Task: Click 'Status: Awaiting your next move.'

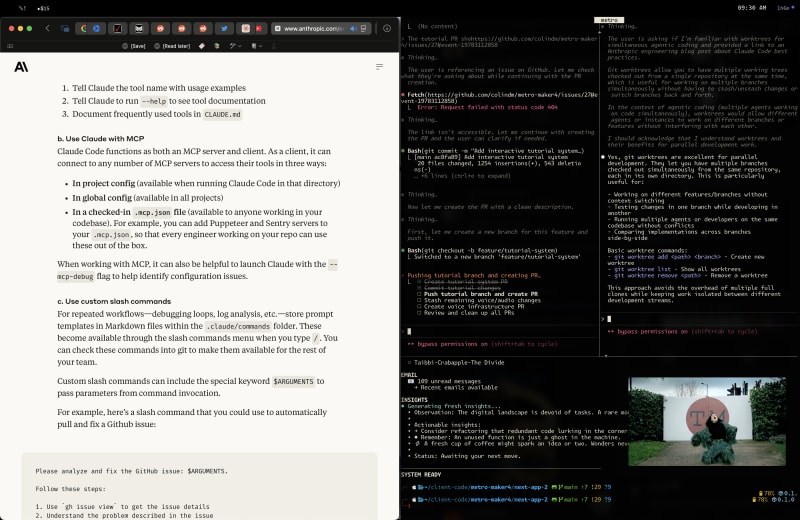Action: 467,456
